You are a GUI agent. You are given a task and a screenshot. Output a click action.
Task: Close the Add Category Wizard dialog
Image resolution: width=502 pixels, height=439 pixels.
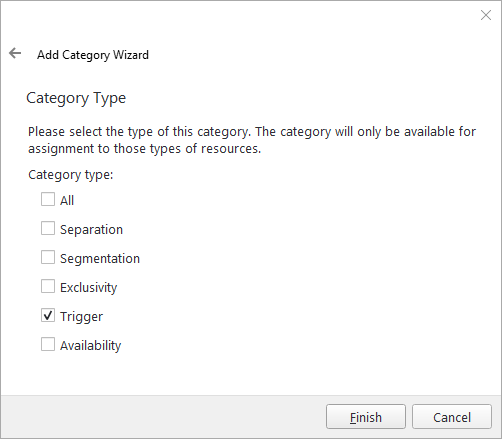click(486, 15)
